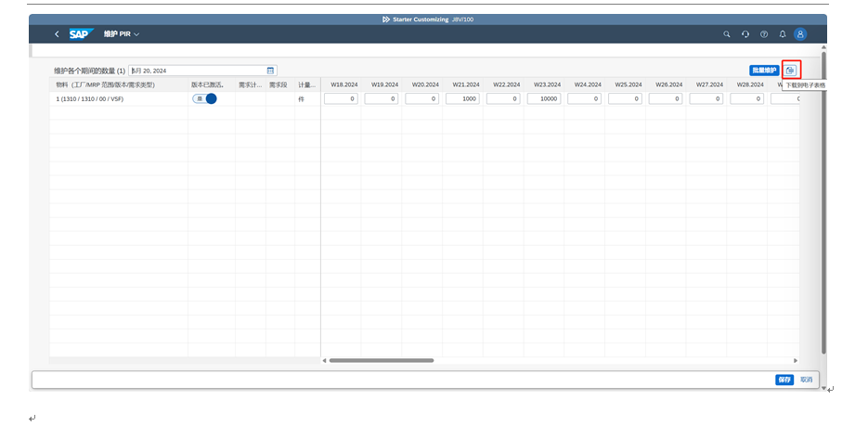868x426 pixels.
Task: Click the W21.2024 quantity field
Action: tap(462, 98)
